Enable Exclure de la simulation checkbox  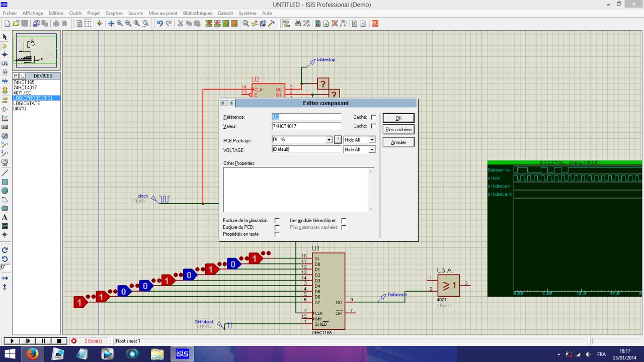tap(277, 221)
